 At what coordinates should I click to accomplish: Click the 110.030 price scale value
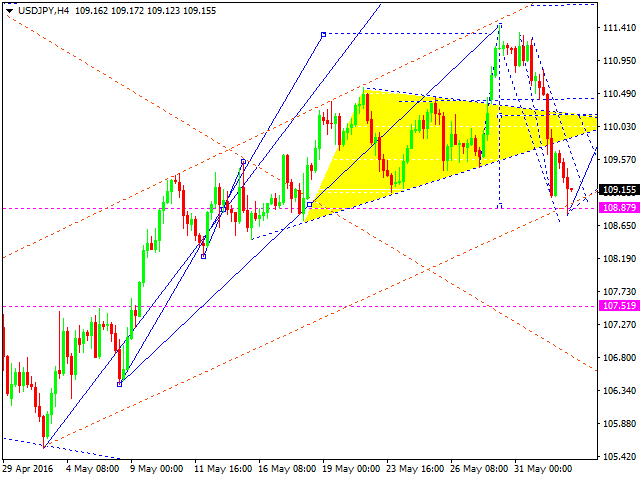coord(619,127)
